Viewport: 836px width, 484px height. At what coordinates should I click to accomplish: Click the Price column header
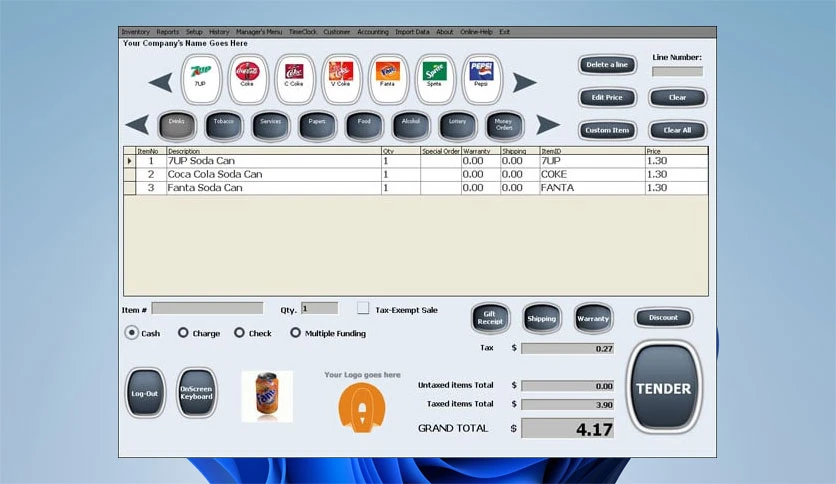tap(677, 151)
